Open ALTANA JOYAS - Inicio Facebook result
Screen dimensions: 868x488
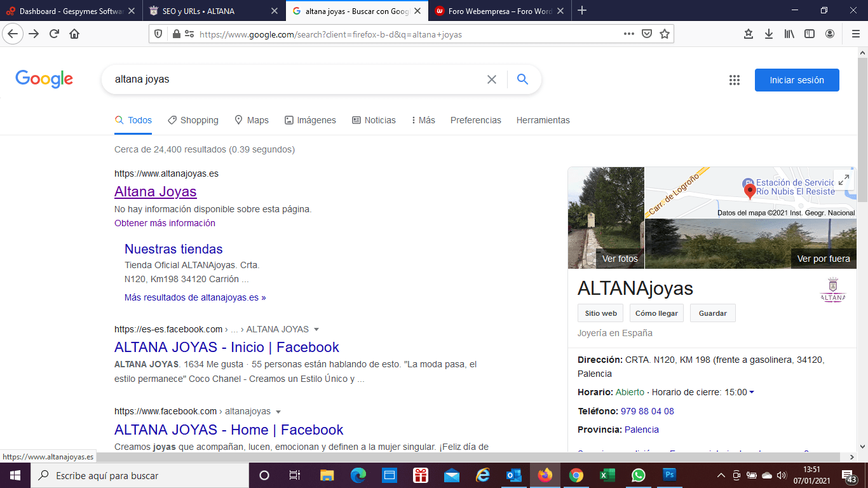click(x=227, y=347)
